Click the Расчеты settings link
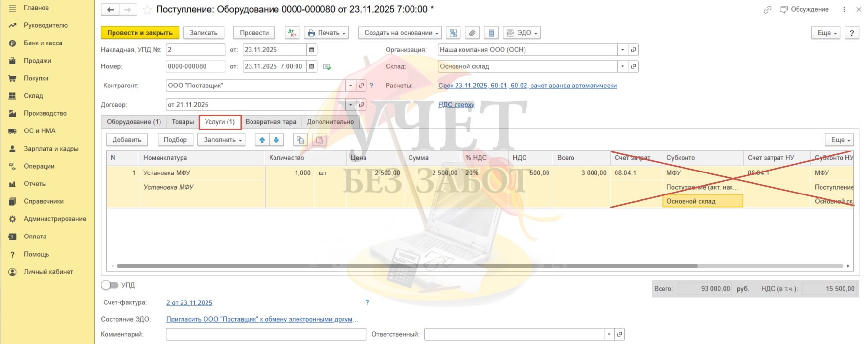Image resolution: width=868 pixels, height=344 pixels. click(x=527, y=86)
